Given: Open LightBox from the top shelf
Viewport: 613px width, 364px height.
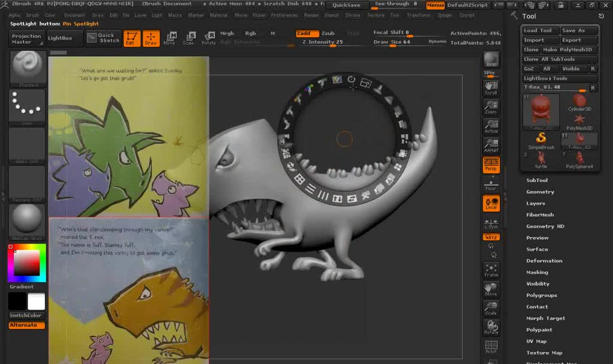Looking at the screenshot, I should (x=65, y=38).
